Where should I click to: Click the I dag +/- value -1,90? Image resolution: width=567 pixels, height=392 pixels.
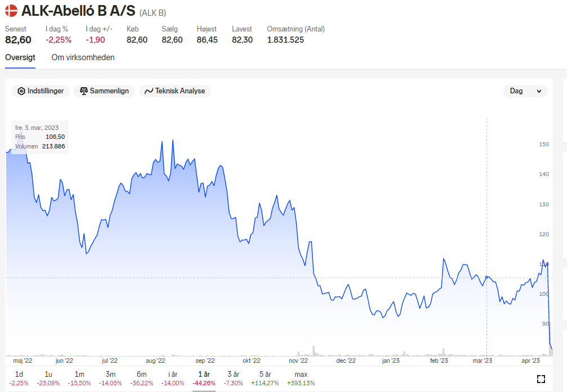[x=95, y=40]
